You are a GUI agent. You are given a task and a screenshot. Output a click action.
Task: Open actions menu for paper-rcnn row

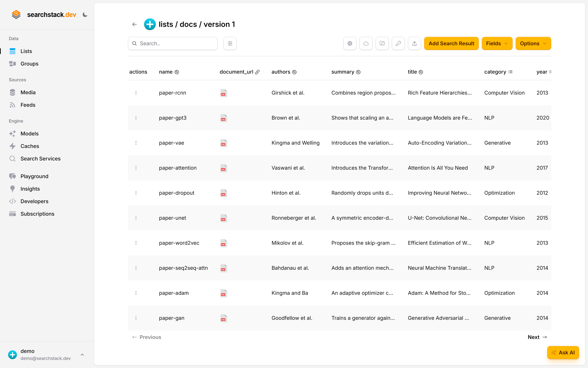pos(136,93)
